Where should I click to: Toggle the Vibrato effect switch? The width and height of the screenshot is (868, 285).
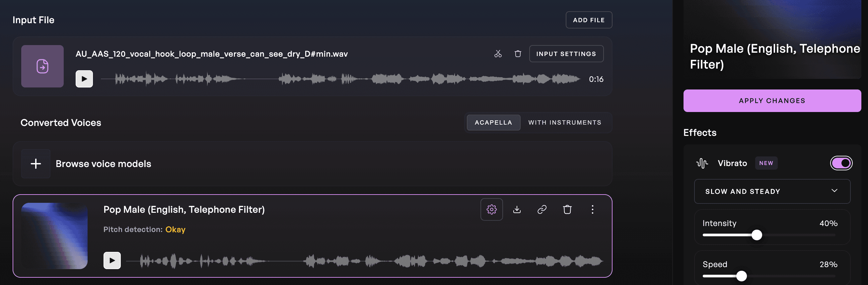coord(841,163)
